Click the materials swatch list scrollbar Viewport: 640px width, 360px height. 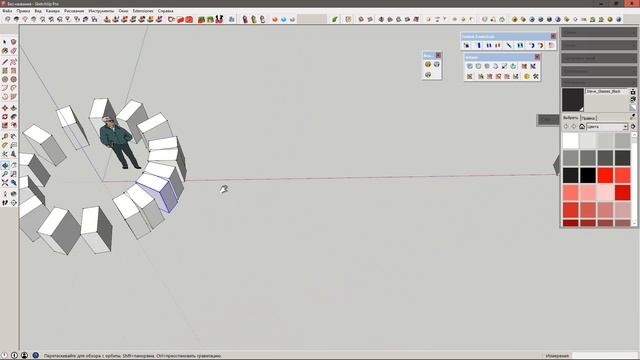634,179
